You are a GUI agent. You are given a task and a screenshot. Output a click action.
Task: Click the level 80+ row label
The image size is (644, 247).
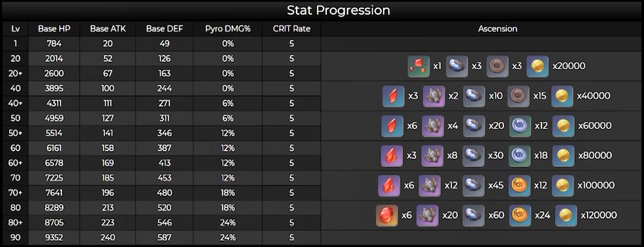(x=15, y=223)
